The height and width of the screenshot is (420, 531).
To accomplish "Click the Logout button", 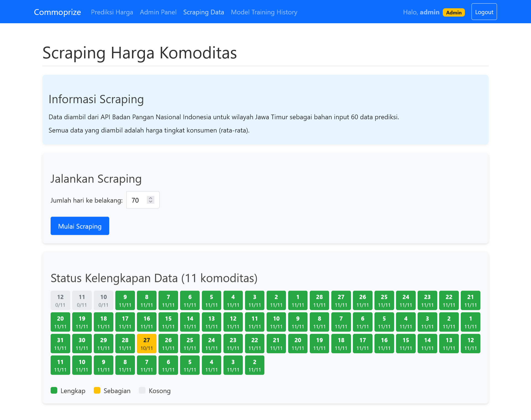I will tap(484, 12).
